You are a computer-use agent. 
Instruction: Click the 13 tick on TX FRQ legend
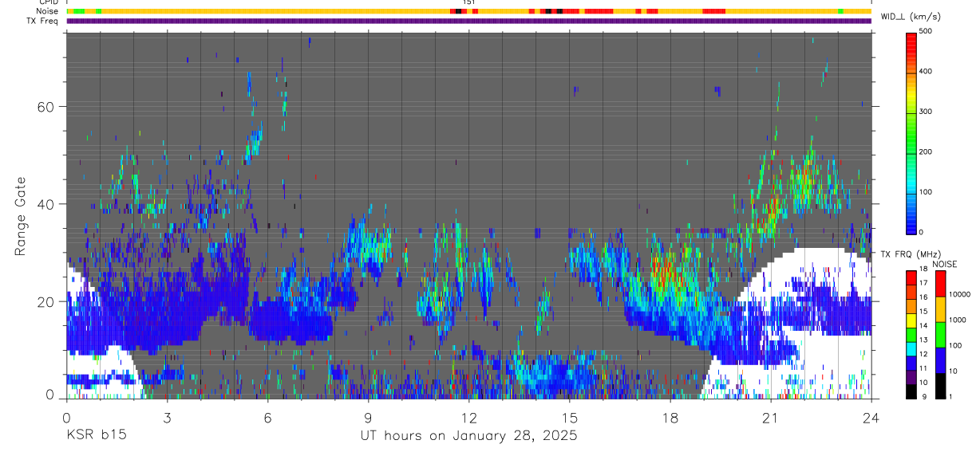[x=924, y=340]
